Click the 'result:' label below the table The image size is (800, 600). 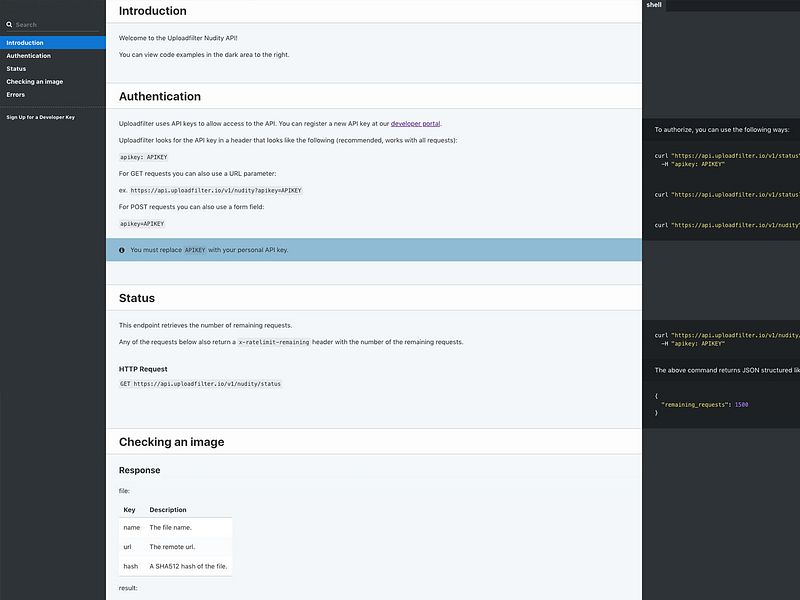click(x=128, y=588)
